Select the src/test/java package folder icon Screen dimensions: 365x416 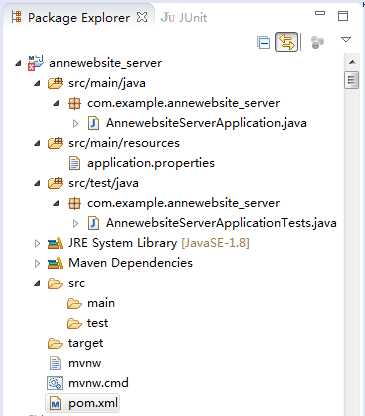55,183
